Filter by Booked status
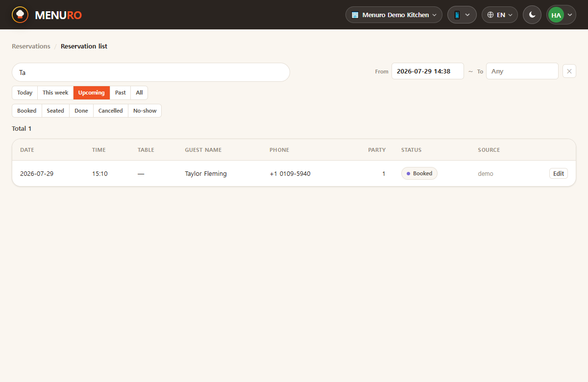Viewport: 588px width, 382px height. click(27, 111)
